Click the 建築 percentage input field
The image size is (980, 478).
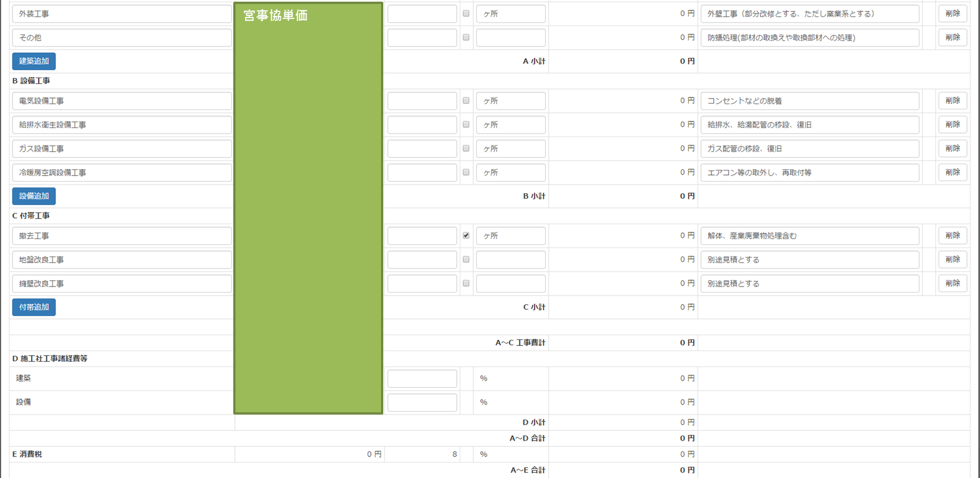coord(422,378)
